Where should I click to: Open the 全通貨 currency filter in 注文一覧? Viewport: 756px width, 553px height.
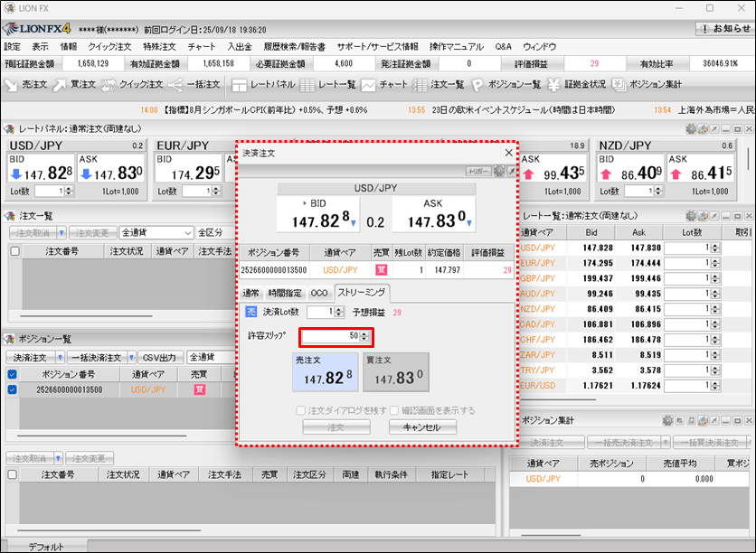click(x=156, y=233)
